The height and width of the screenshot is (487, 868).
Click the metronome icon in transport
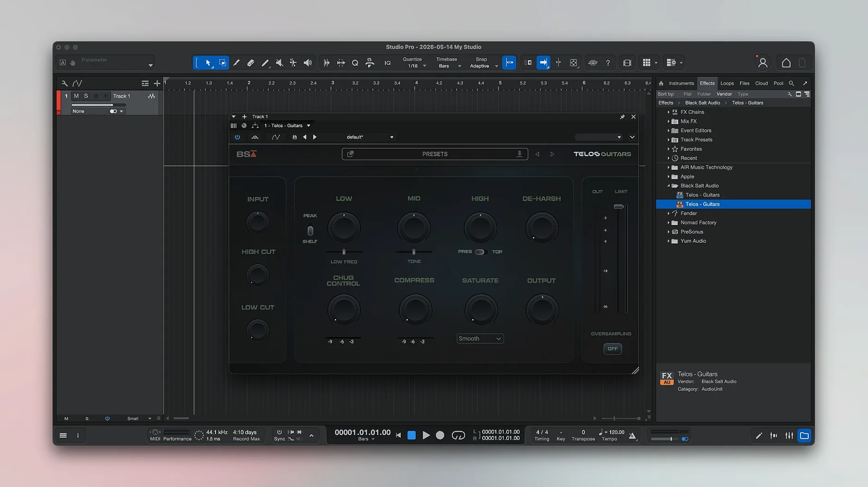coord(632,436)
